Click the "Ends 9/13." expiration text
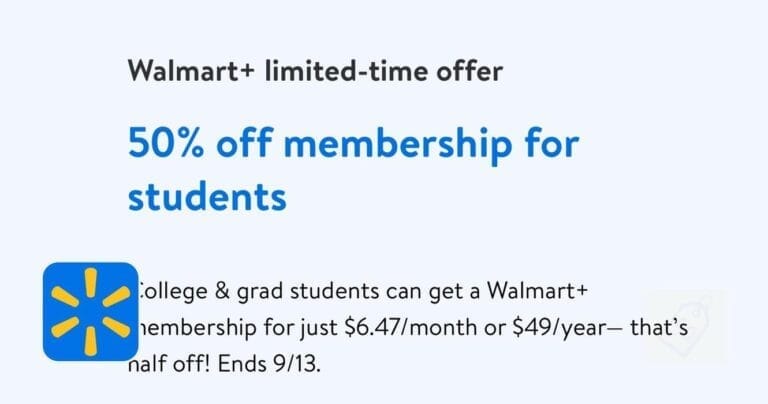The image size is (768, 404). coord(269,364)
